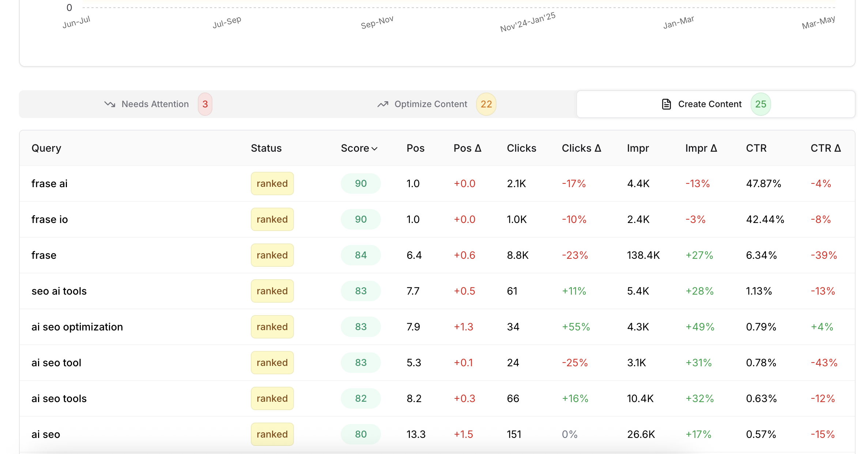Click the 13.3 position value
This screenshot has width=868, height=454.
(416, 434)
